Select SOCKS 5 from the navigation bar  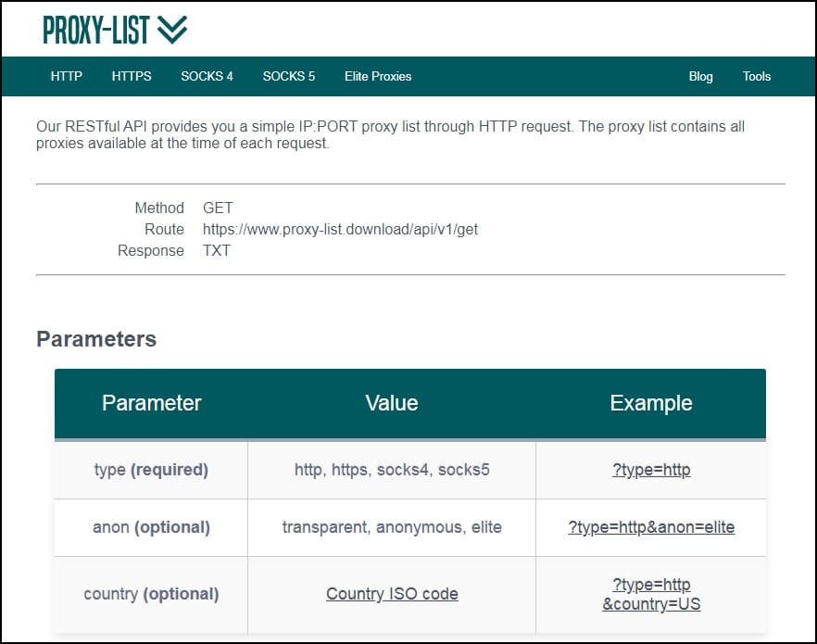(x=288, y=77)
